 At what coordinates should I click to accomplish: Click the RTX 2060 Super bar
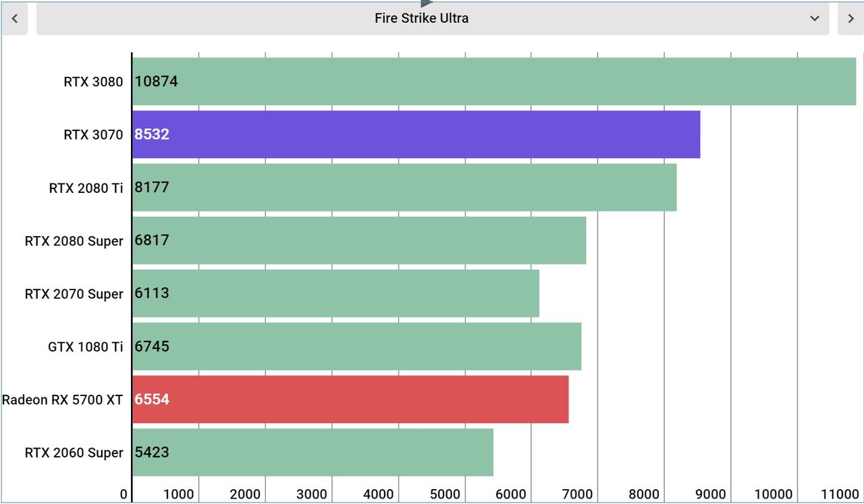click(x=313, y=452)
